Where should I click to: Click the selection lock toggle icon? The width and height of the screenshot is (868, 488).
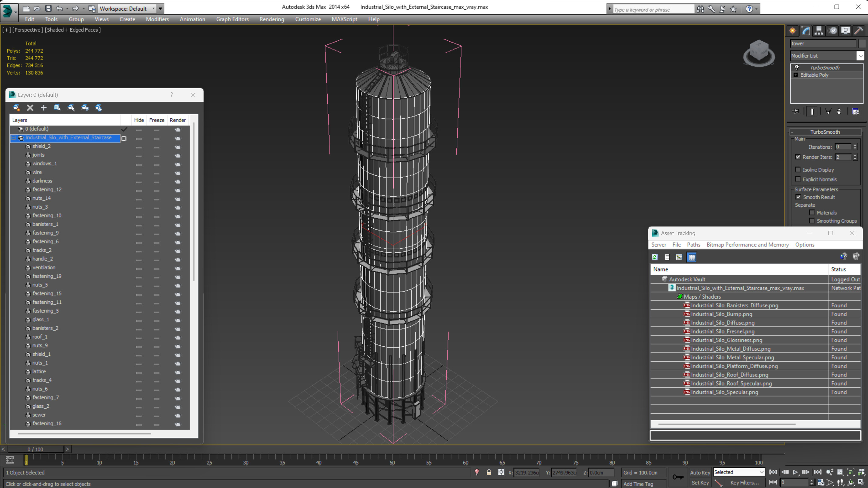489,472
